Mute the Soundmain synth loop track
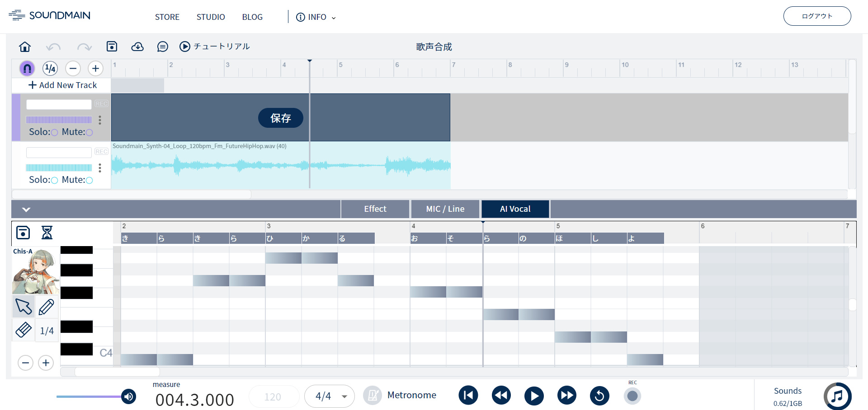The image size is (868, 410). 90,180
